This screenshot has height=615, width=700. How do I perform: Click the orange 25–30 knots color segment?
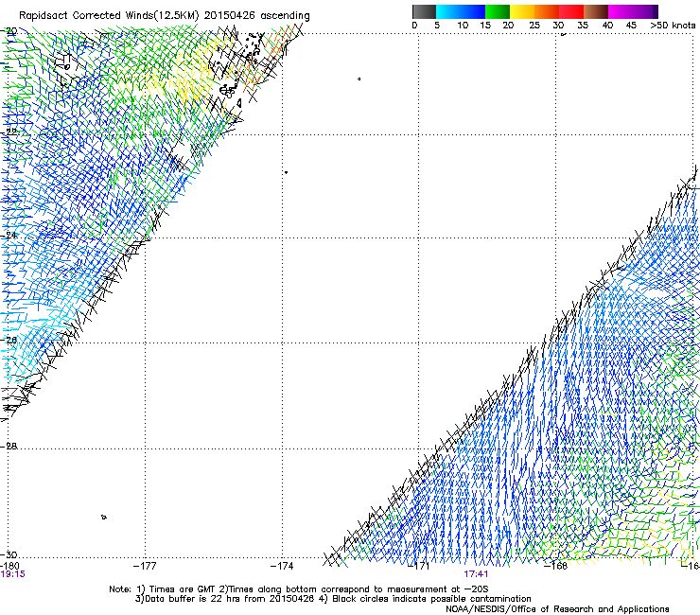tap(547, 11)
